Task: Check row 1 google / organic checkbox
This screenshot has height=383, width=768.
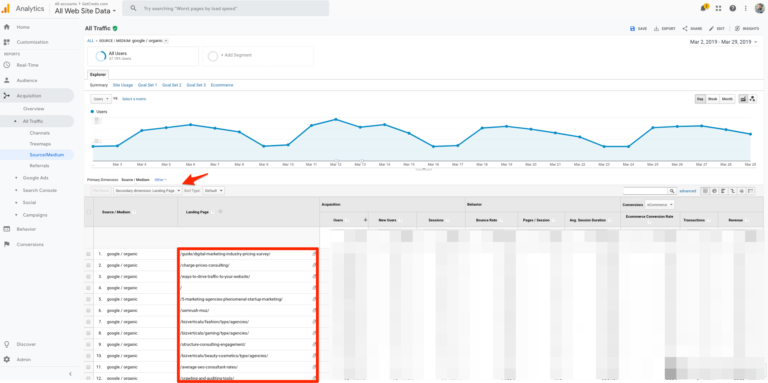Action: (x=89, y=254)
